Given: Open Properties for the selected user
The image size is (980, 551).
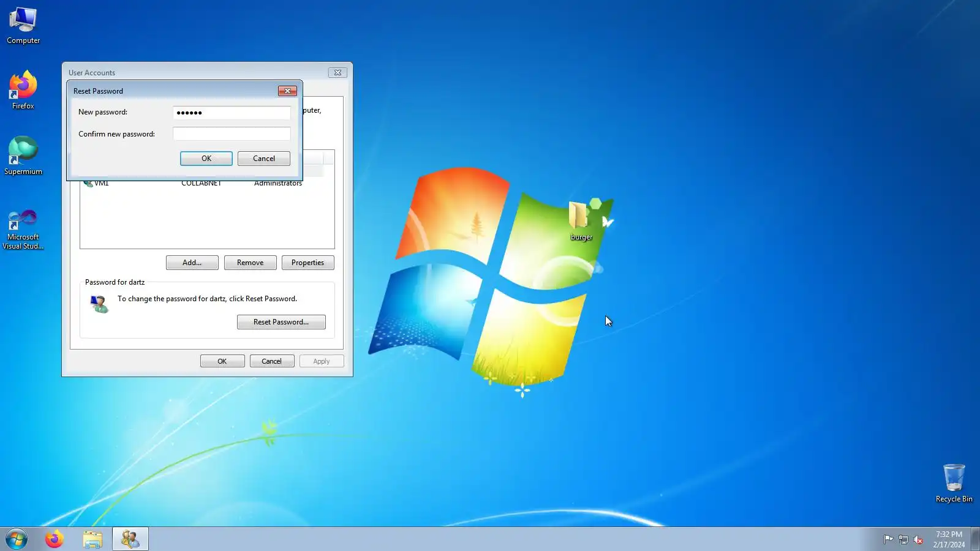Looking at the screenshot, I should 308,263.
